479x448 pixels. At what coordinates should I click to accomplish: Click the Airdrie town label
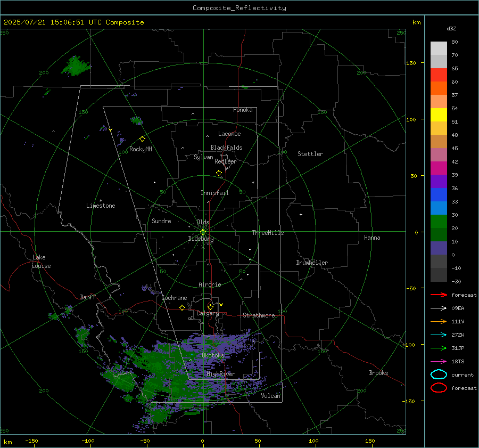210,284
